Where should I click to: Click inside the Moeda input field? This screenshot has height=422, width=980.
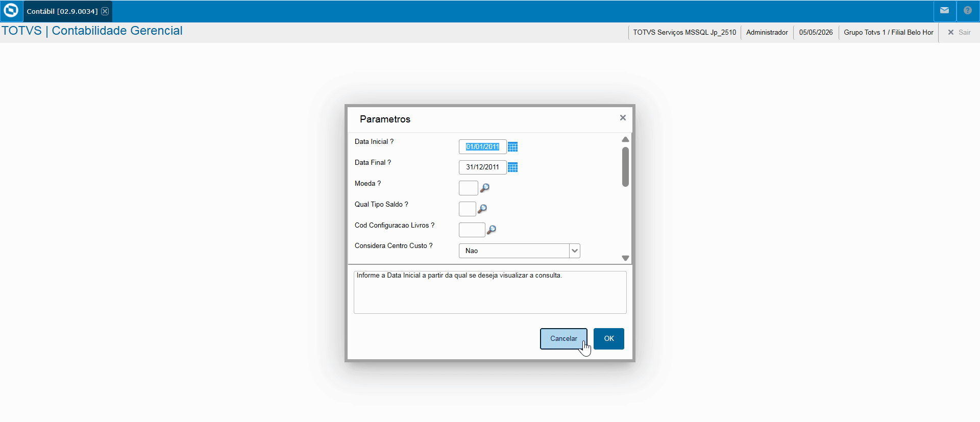(468, 188)
